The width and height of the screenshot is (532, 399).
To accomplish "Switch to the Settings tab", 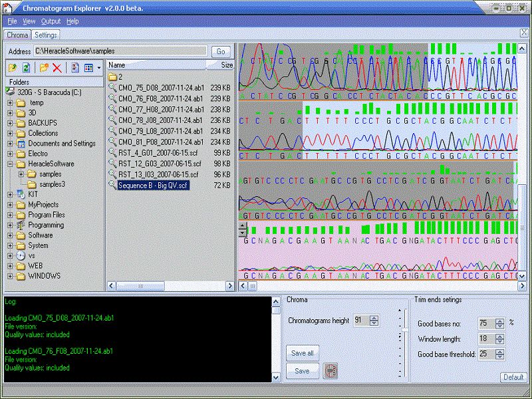I will coord(45,35).
